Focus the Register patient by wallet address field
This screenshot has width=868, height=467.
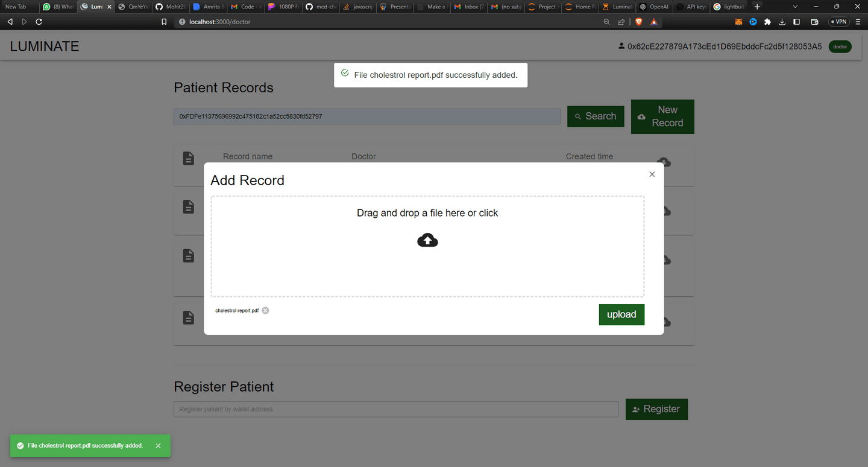click(x=396, y=409)
